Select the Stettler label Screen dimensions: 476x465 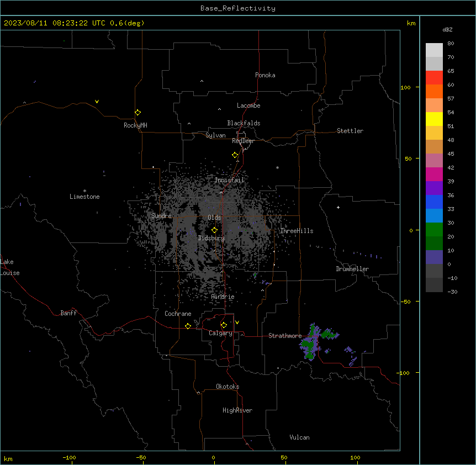(x=350, y=131)
